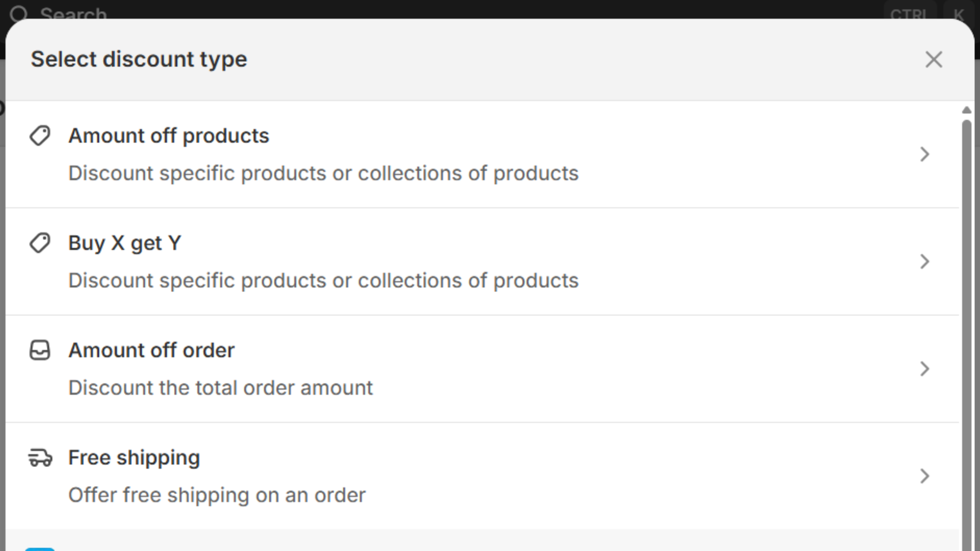This screenshot has height=551, width=980.
Task: Click the inbox icon beside Amount off order
Action: click(40, 350)
